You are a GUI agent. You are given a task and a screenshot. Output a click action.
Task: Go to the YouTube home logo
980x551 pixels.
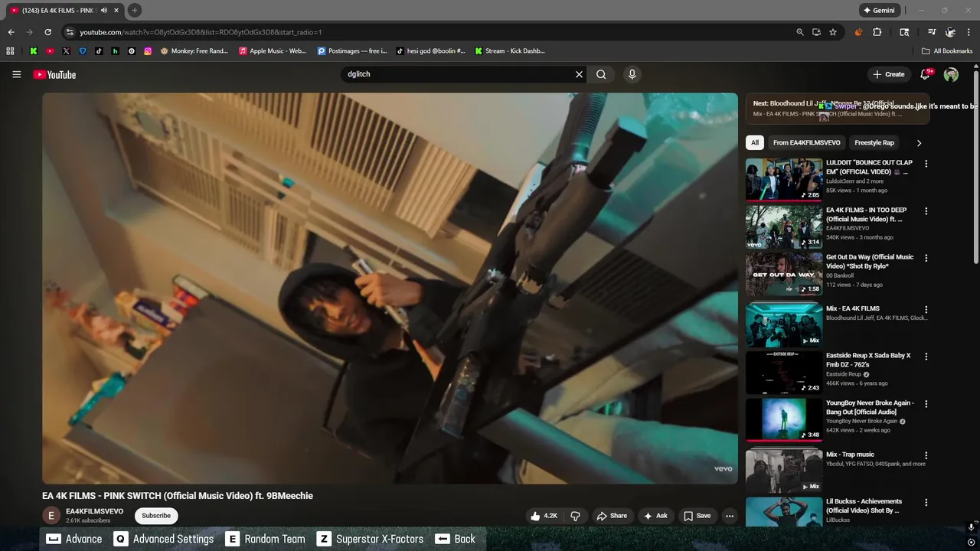point(54,74)
